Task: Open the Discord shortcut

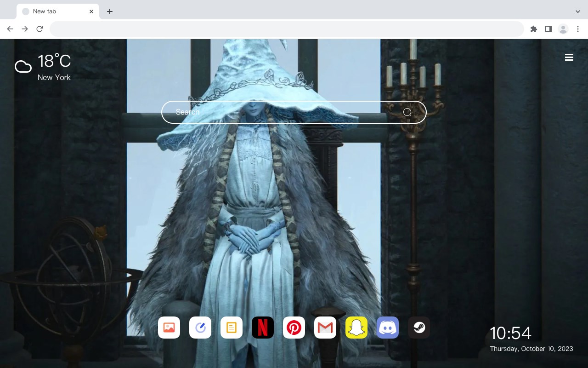Action: tap(388, 328)
